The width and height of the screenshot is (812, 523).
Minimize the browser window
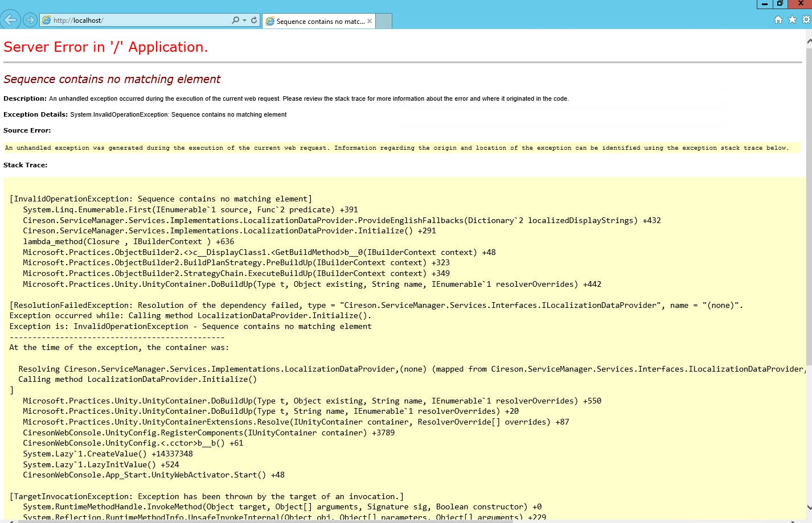[765, 4]
